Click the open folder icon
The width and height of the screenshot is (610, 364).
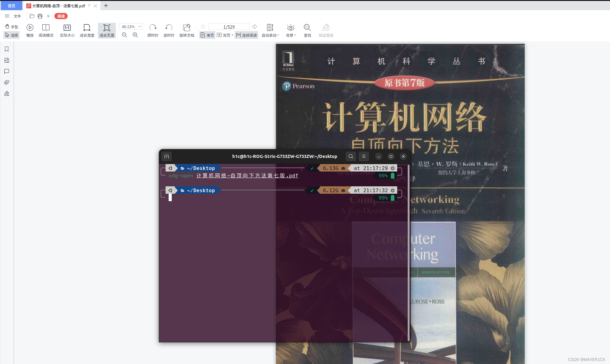(32, 16)
